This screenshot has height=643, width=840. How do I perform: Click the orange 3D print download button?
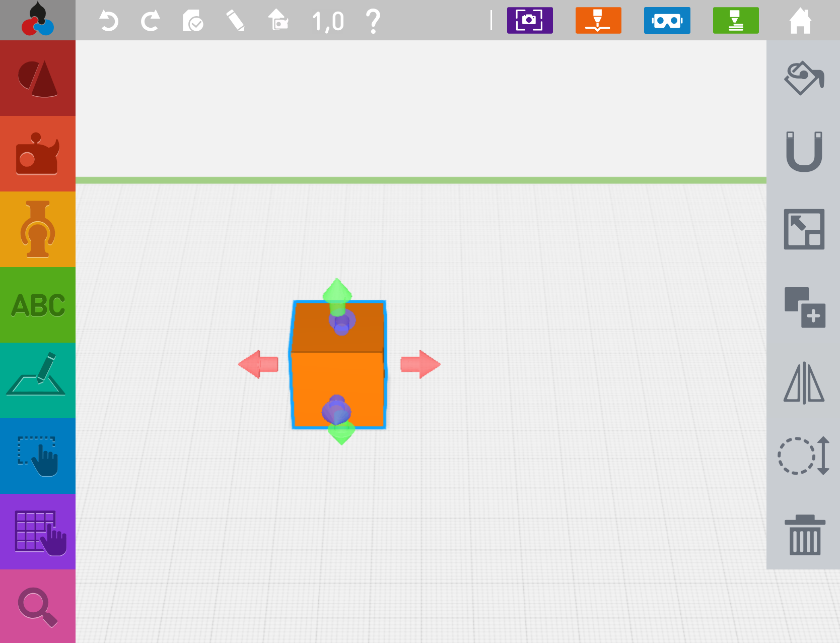[598, 20]
